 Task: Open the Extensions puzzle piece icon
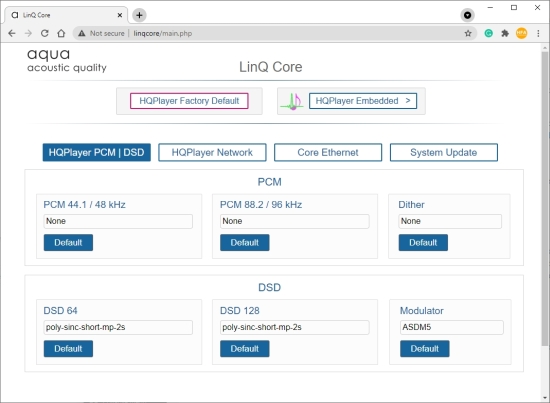[x=505, y=33]
